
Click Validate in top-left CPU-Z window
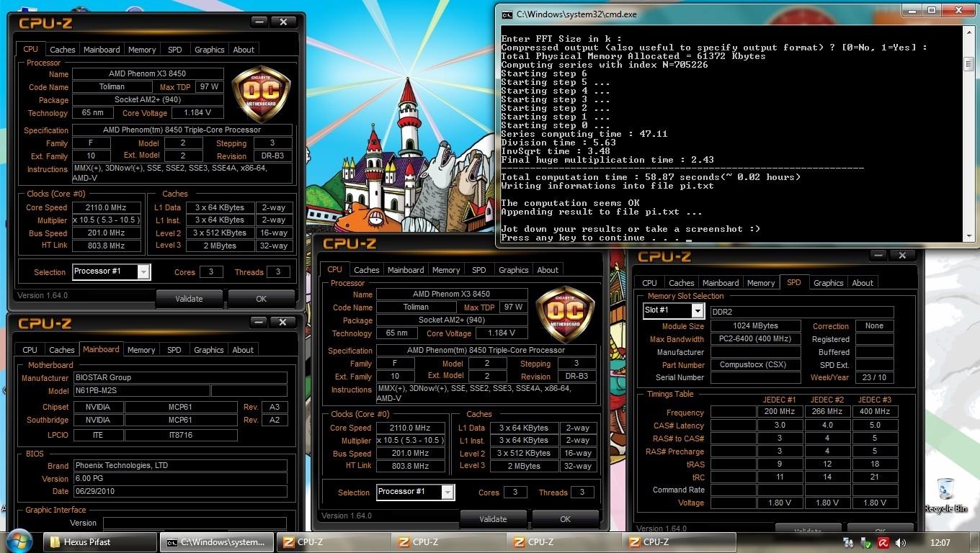click(x=190, y=299)
